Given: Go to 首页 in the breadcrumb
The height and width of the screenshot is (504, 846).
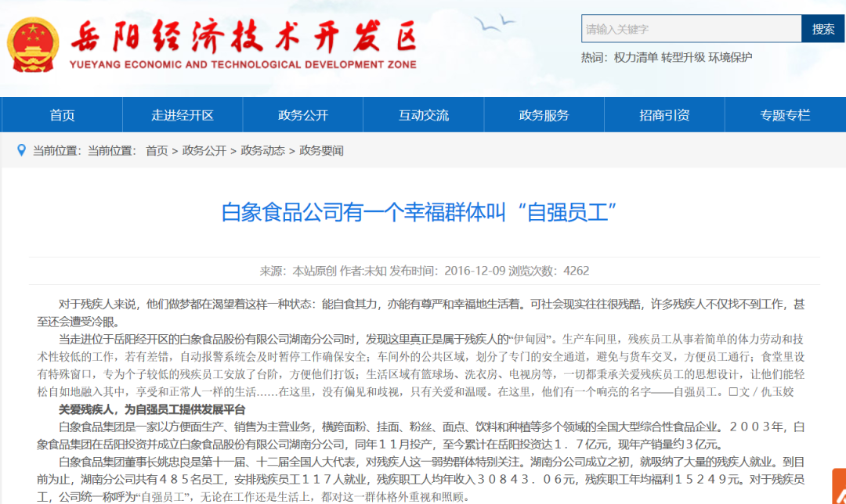Looking at the screenshot, I should tap(157, 150).
